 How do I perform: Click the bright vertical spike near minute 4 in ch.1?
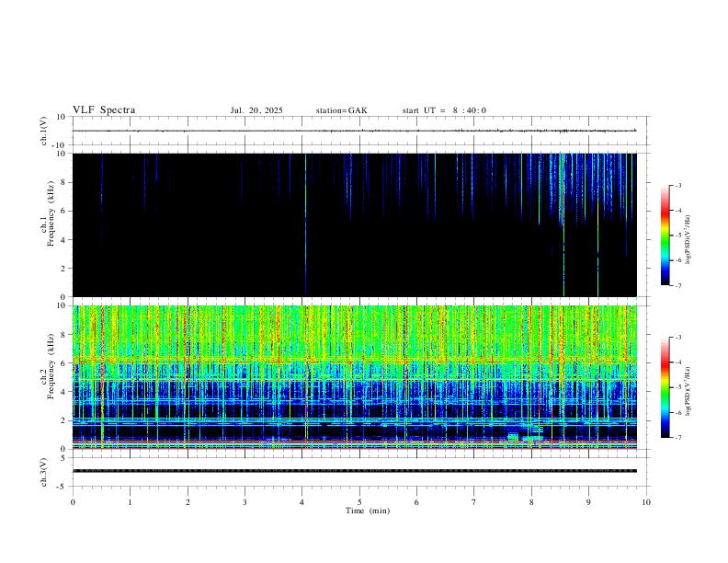tap(305, 224)
